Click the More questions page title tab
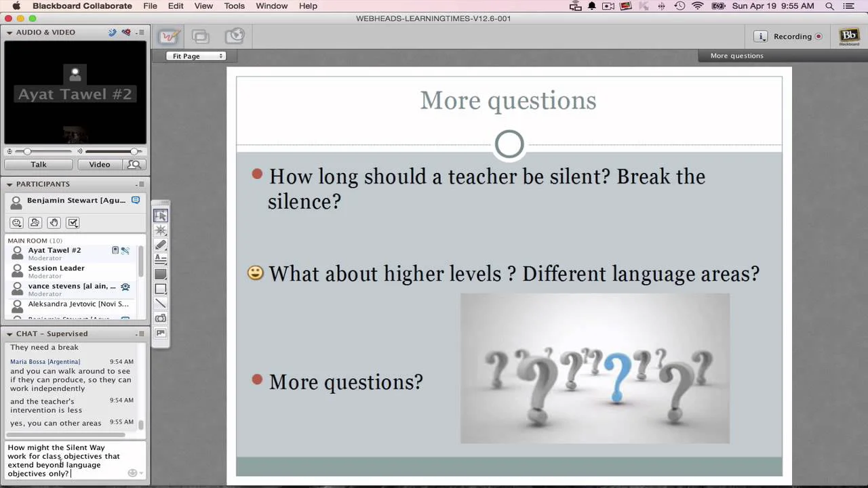The height and width of the screenshot is (488, 868). (x=737, y=56)
